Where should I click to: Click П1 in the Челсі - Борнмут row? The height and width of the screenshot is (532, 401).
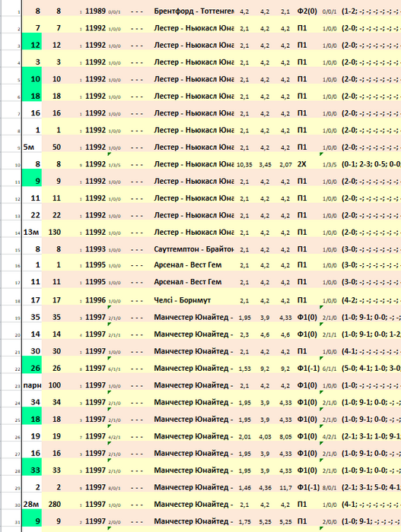pos(302,300)
